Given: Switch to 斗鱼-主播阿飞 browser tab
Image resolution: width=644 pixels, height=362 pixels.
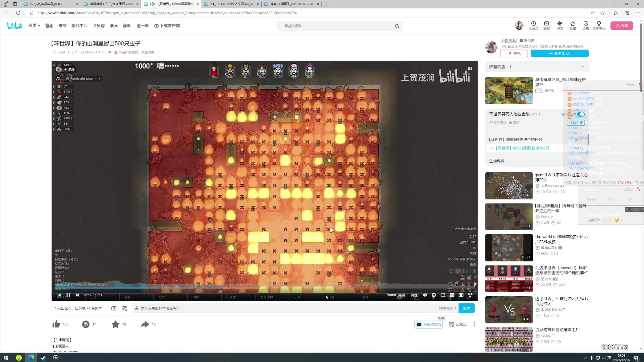Looking at the screenshot, I should tap(291, 4).
